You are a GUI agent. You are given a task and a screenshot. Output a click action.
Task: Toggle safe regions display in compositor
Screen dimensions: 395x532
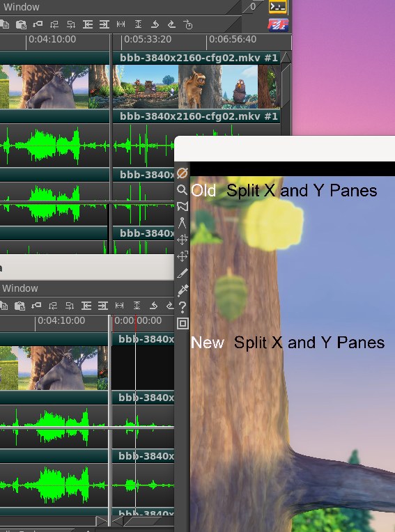(183, 323)
